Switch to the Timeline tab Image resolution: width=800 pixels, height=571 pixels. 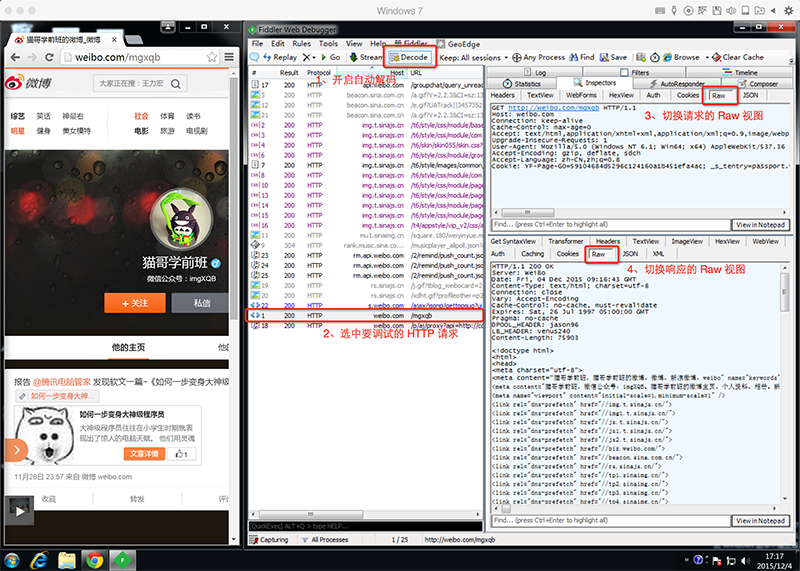point(740,72)
